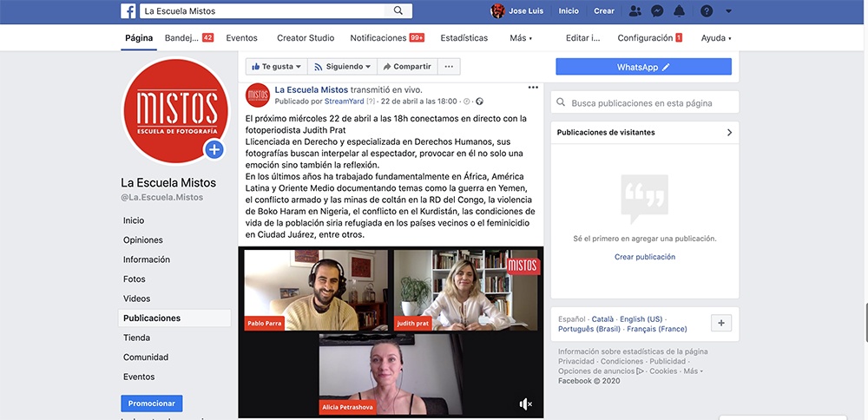Image resolution: width=868 pixels, height=420 pixels.
Task: Open the Siguiendo dropdown
Action: 342,67
